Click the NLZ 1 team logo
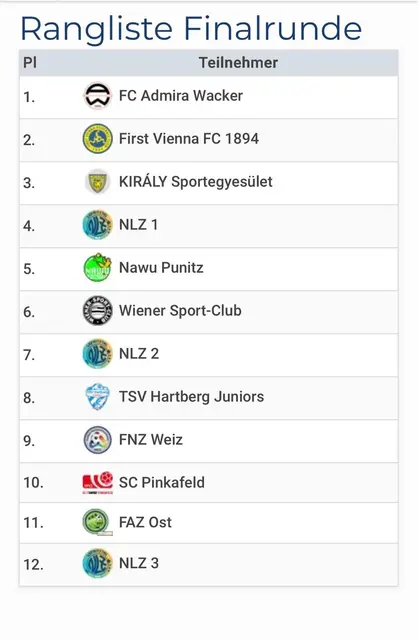 [x=97, y=225]
